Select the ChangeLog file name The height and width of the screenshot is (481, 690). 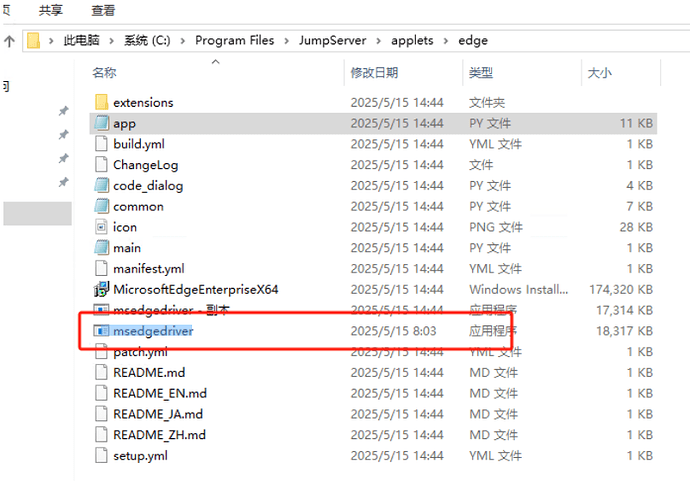tap(146, 164)
